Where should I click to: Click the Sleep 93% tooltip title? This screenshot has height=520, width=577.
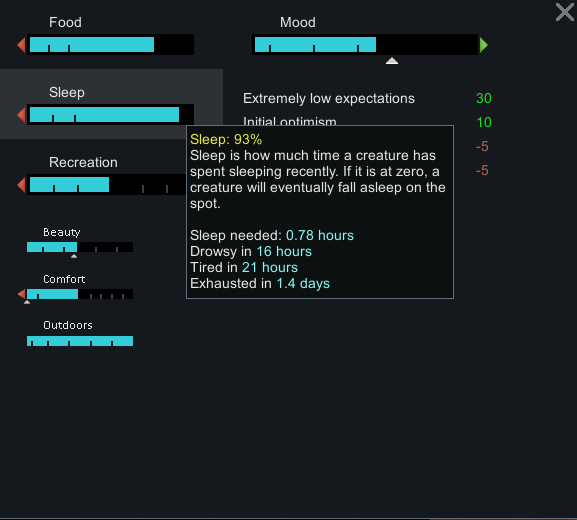(226, 139)
